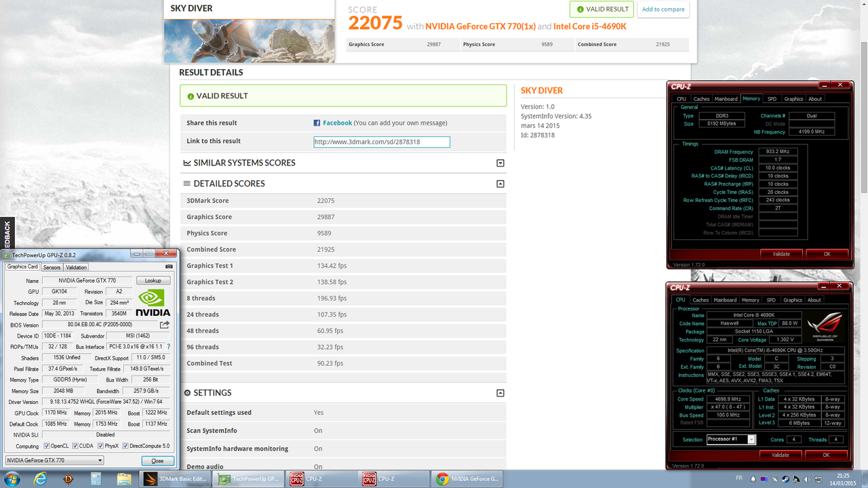
Task: Click the result link URL input field
Action: (382, 142)
